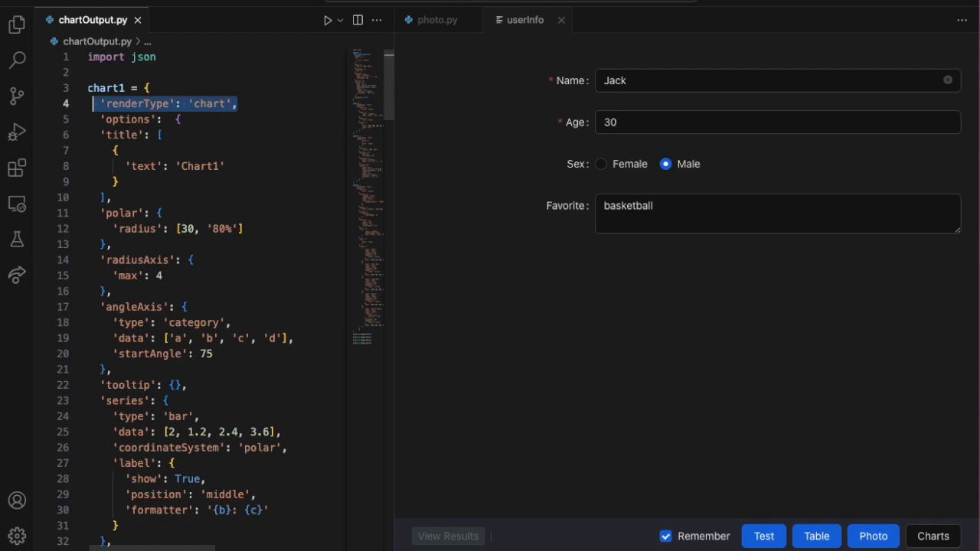Click the editor vertical scrollbar thumb
The height and width of the screenshot is (551, 980).
pos(389,86)
